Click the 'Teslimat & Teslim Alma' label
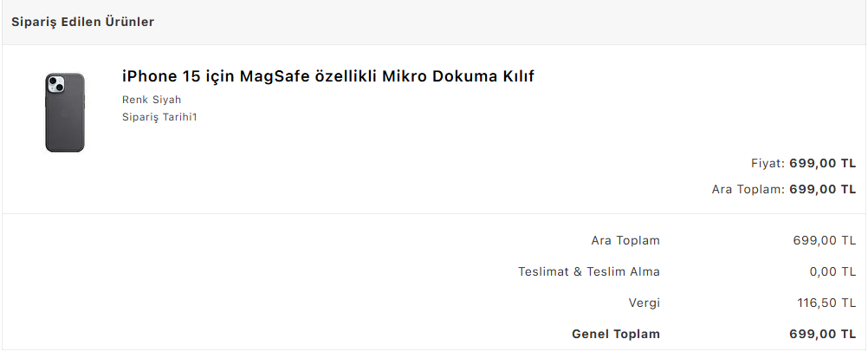The image size is (868, 352). (x=589, y=271)
